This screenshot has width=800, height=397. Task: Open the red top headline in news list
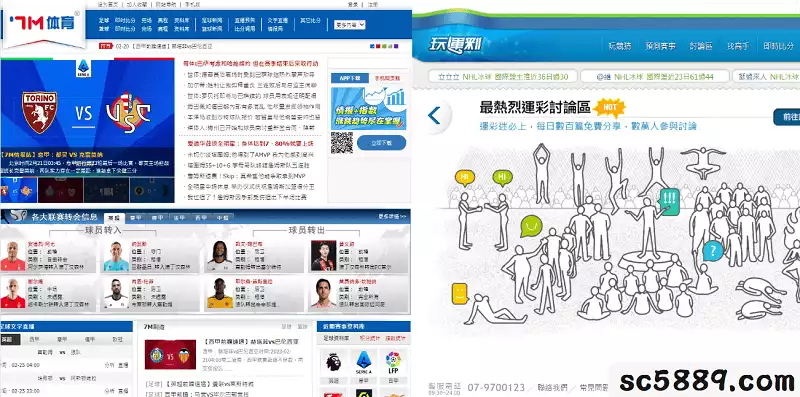click(x=251, y=64)
